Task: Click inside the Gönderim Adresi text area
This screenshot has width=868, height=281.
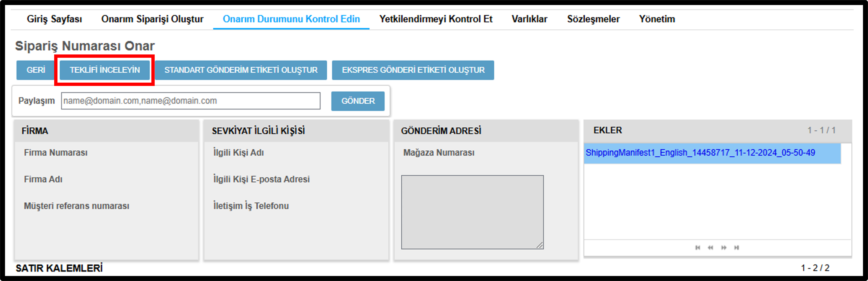Action: click(x=472, y=212)
